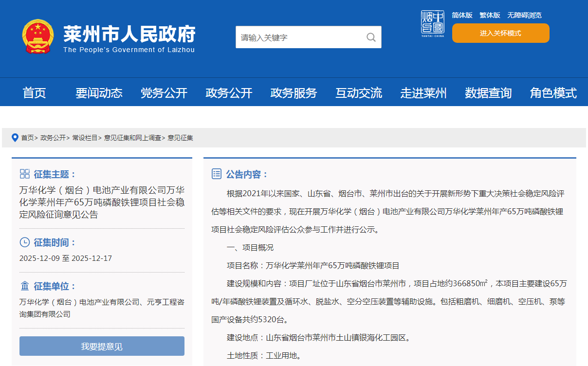The image size is (588, 366).
Task: Click the Yantai China logo
Action: pos(432,24)
